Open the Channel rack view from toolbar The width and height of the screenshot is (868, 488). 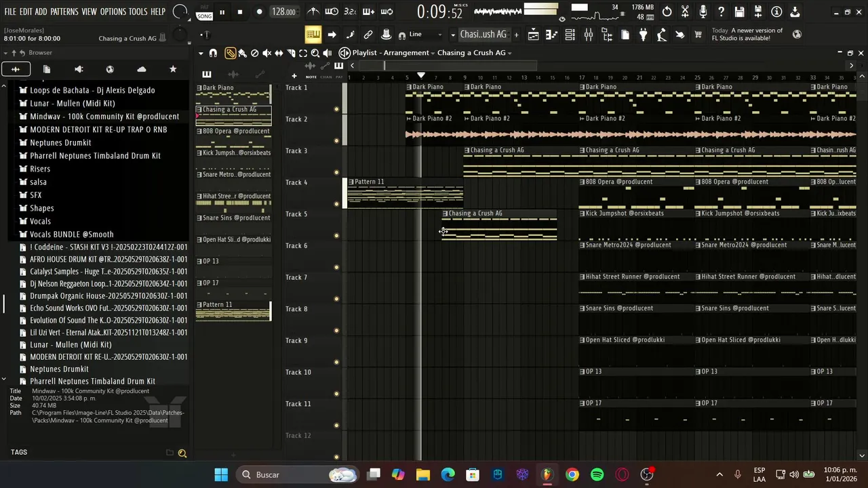click(570, 35)
